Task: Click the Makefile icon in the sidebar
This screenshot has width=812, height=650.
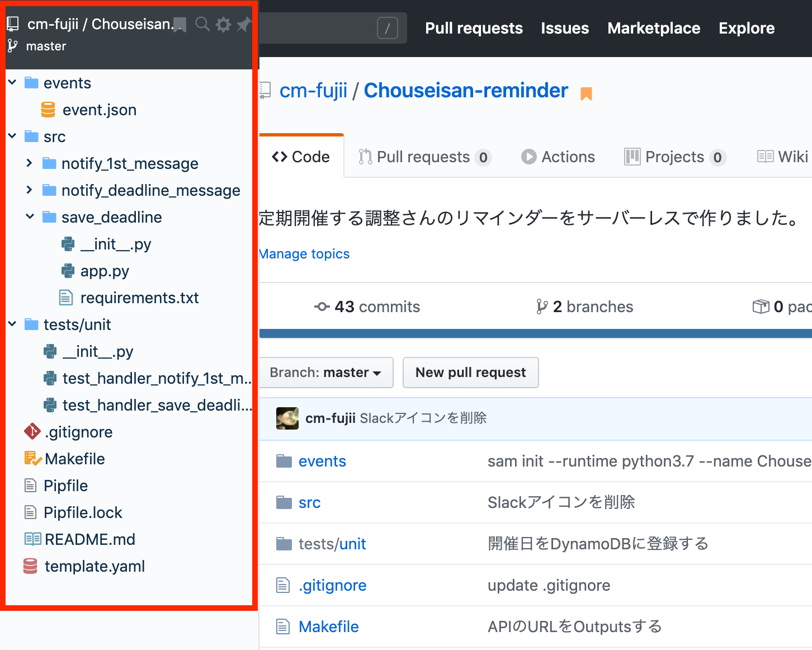Action: 31,458
